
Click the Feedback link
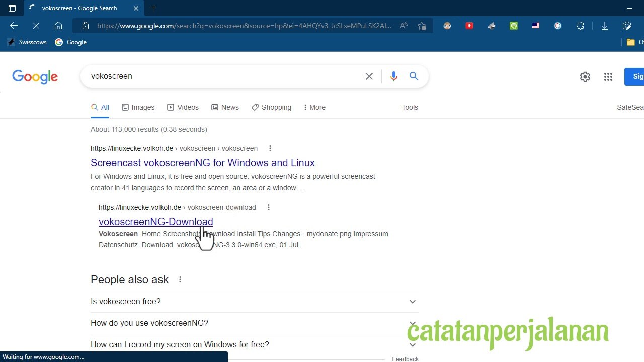click(x=406, y=359)
